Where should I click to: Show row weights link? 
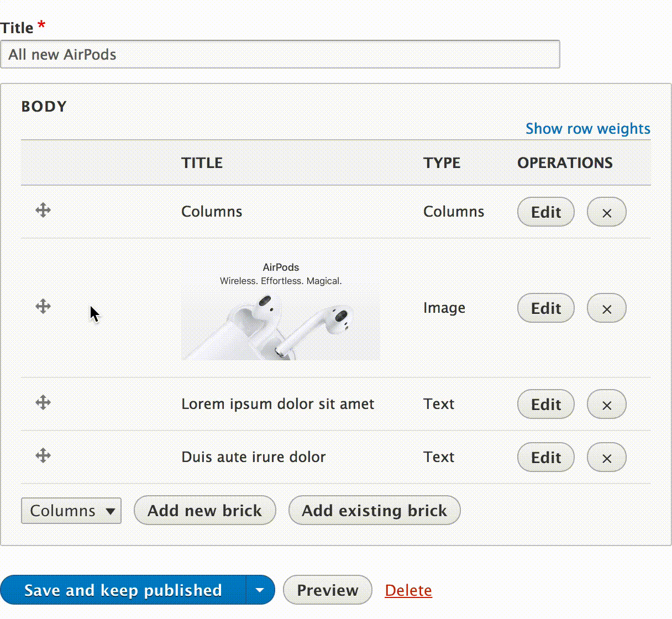pos(587,129)
